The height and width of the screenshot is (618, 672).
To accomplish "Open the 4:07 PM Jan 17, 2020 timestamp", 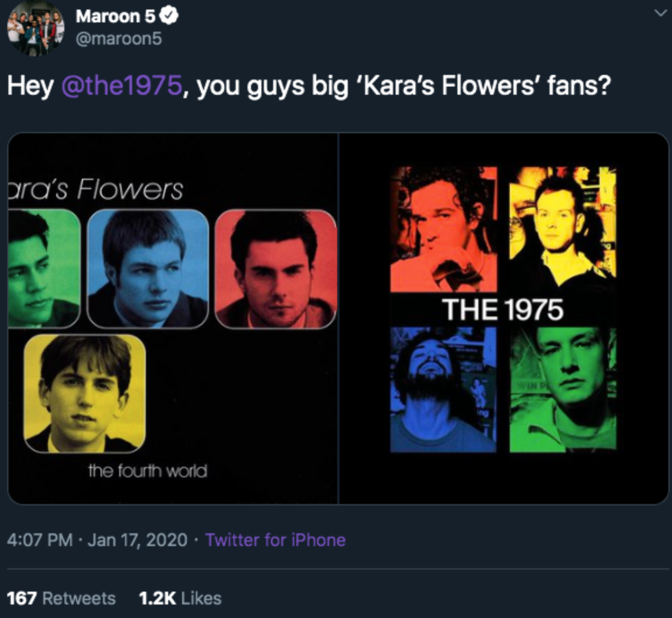I will pyautogui.click(x=97, y=540).
